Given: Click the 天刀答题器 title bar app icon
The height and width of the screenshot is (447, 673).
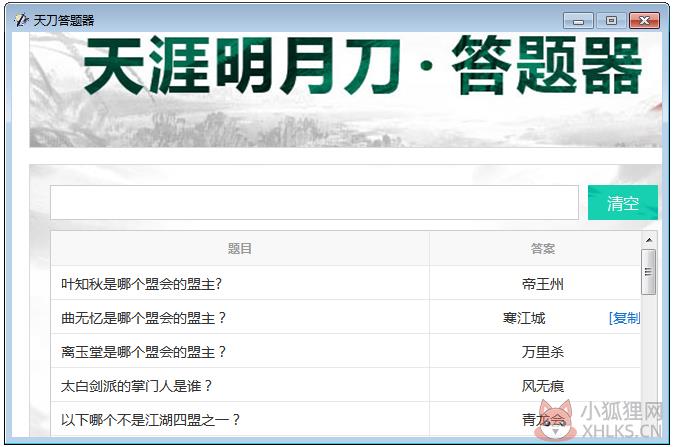Looking at the screenshot, I should coord(21,20).
